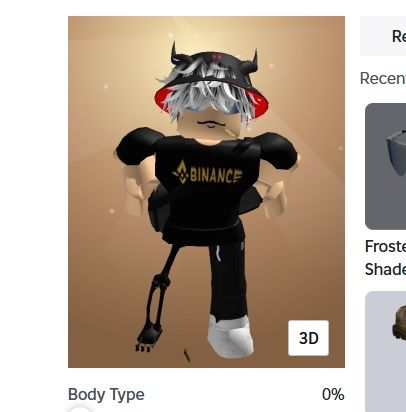The height and width of the screenshot is (412, 406).
Task: Click the Body Type slider handle
Action: tap(80, 409)
